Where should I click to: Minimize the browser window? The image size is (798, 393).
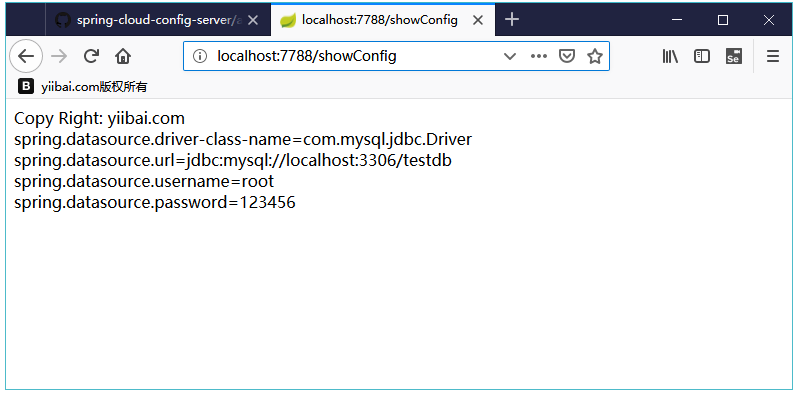coord(677,20)
